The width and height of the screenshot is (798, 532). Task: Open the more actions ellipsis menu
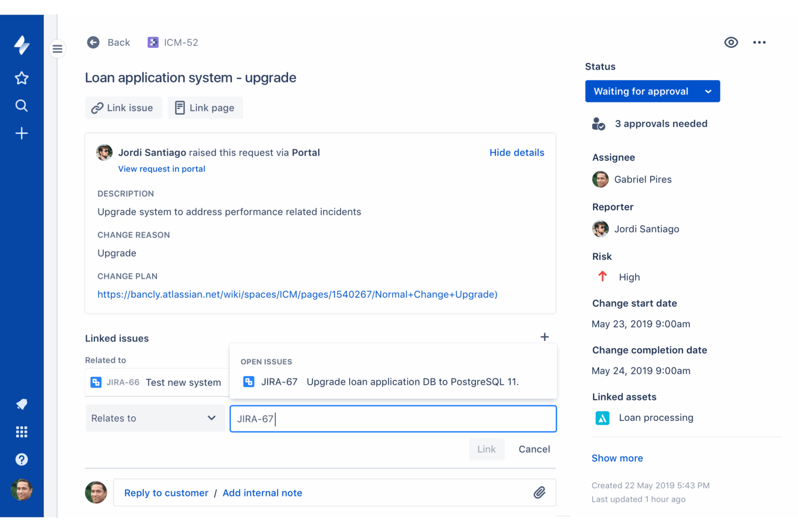click(x=759, y=43)
